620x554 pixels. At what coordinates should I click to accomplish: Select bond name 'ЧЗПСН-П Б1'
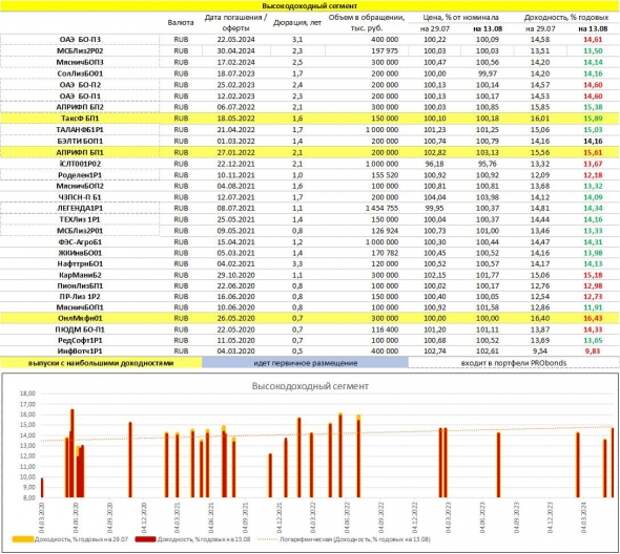(x=80, y=197)
